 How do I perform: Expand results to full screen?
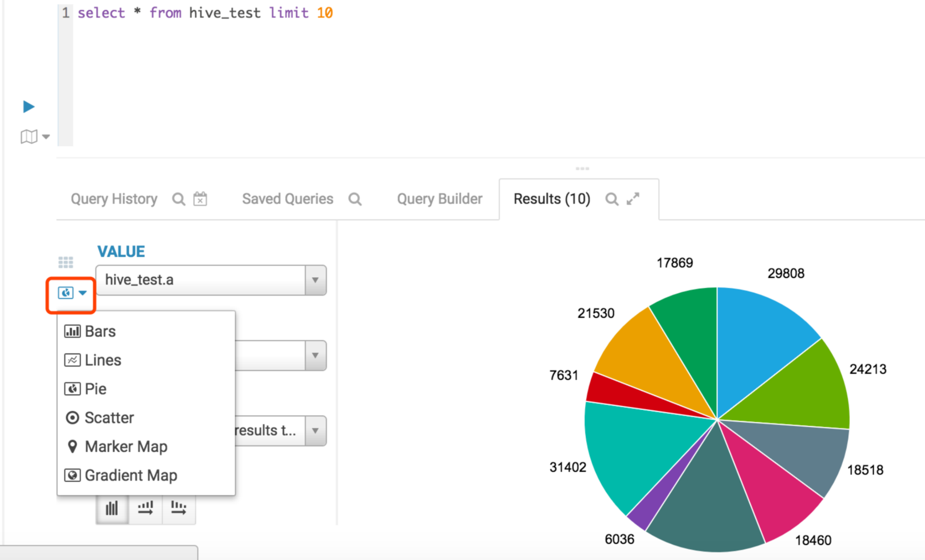[633, 199]
